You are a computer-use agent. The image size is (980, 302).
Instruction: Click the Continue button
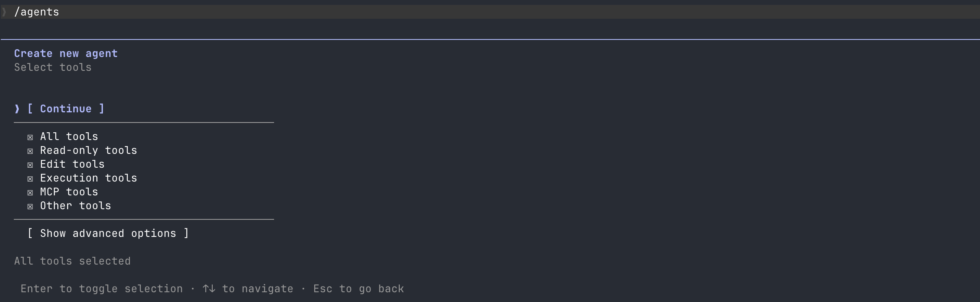(66, 109)
